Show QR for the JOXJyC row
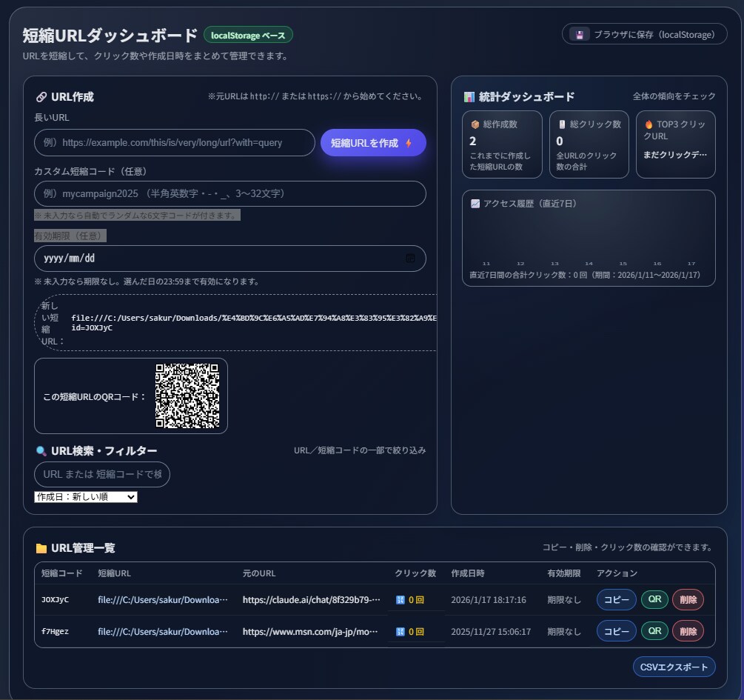This screenshot has width=744, height=700. click(654, 599)
